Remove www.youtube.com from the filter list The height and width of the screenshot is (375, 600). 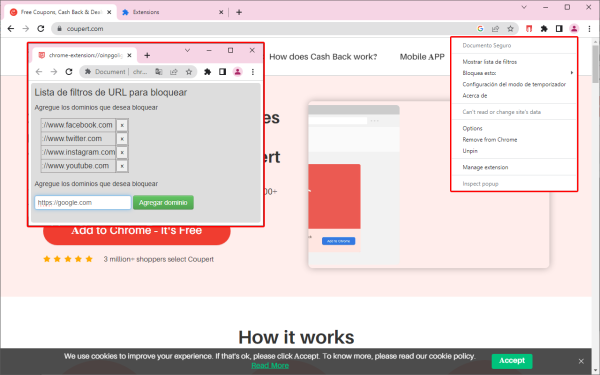[x=122, y=166]
